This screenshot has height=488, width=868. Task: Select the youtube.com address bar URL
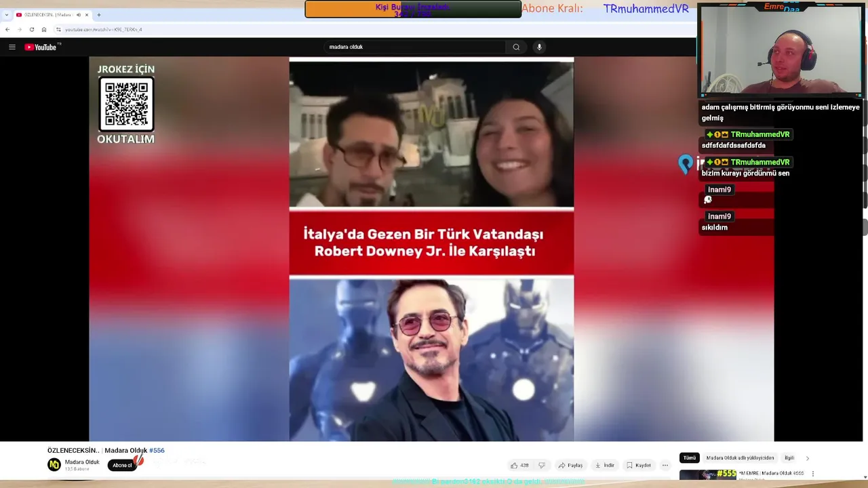coord(104,29)
